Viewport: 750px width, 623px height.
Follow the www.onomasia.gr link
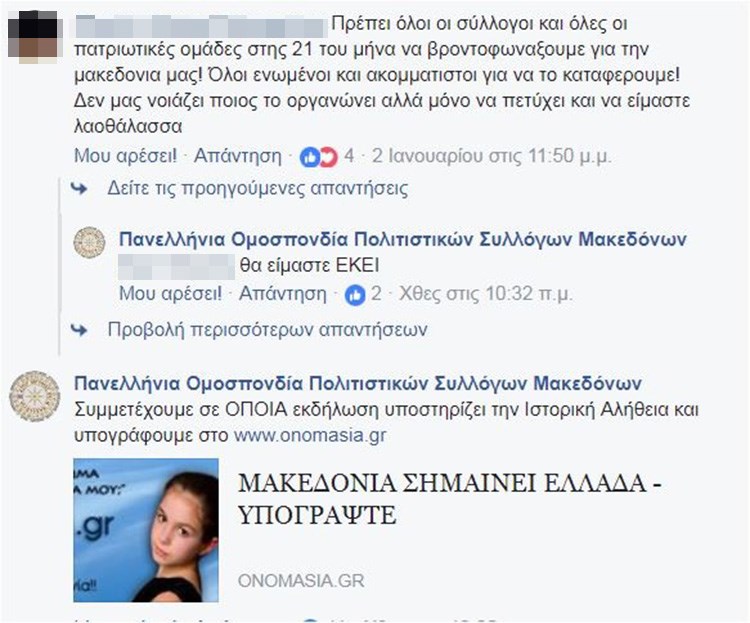tap(310, 435)
